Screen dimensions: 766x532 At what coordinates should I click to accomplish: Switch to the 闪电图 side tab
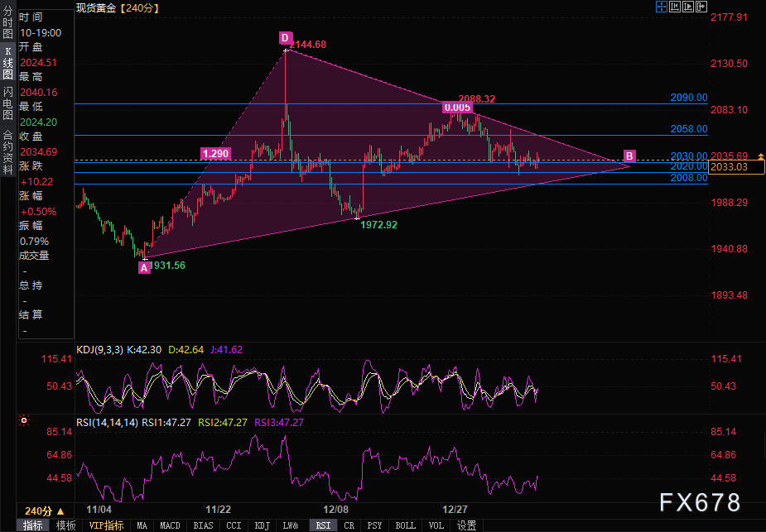7,102
